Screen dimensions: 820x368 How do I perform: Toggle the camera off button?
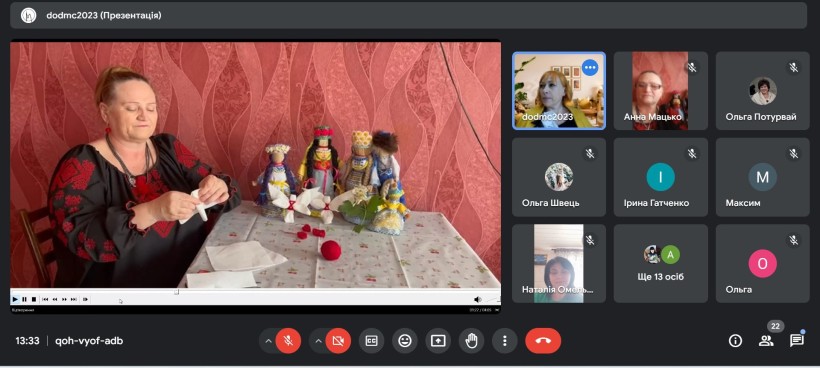(338, 341)
